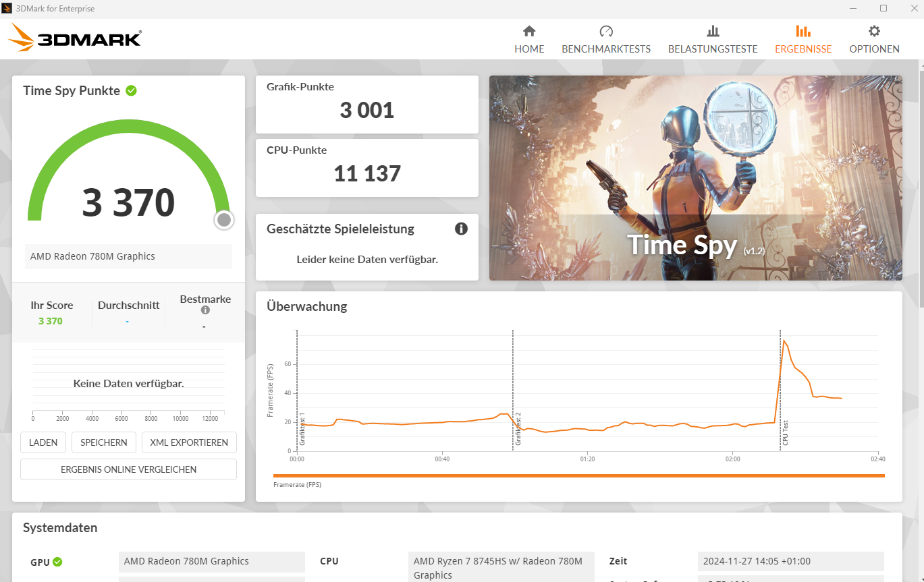
Task: Click the Ihr Score value 3 370
Action: pos(51,321)
